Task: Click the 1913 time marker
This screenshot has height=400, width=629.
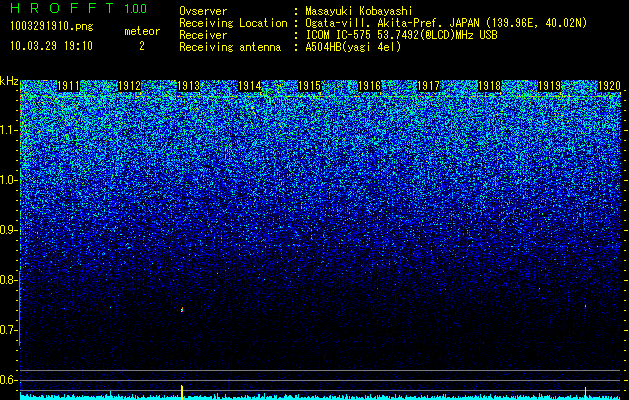Action: (x=189, y=86)
